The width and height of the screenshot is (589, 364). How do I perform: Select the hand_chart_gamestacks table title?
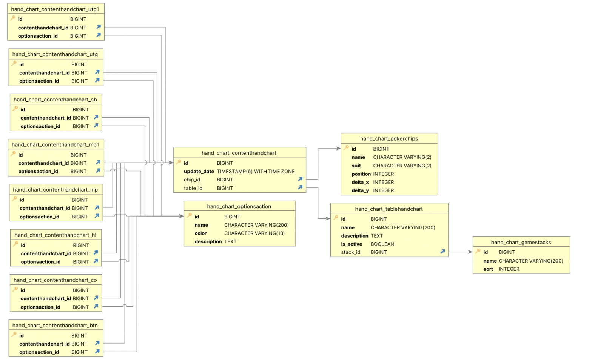521,243
